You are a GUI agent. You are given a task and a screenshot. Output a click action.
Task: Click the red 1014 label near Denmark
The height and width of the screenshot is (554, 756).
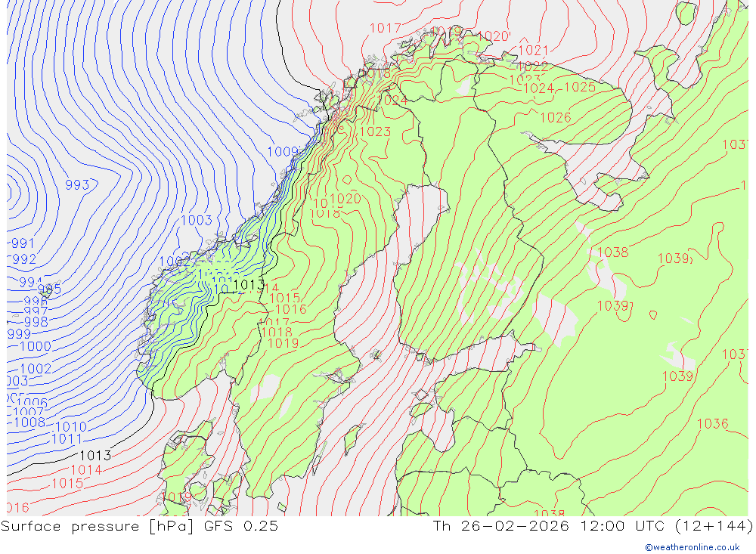[x=86, y=469]
